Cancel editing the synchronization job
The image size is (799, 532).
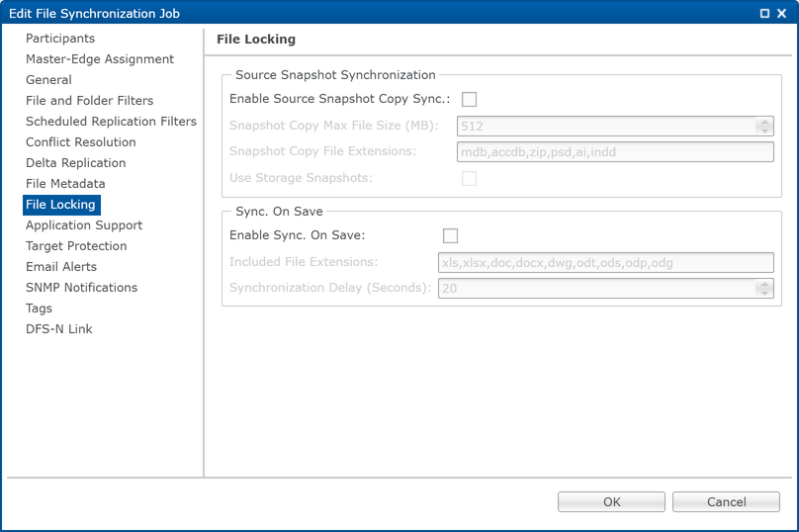(726, 502)
